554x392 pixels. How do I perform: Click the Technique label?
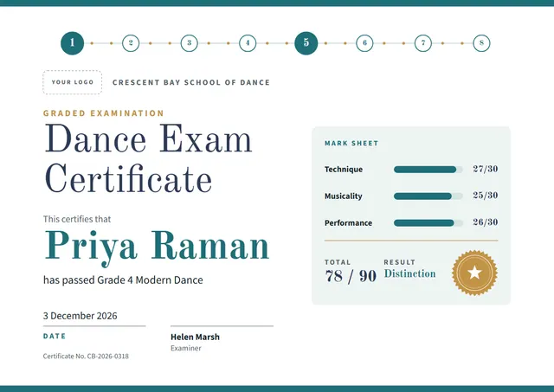(344, 170)
